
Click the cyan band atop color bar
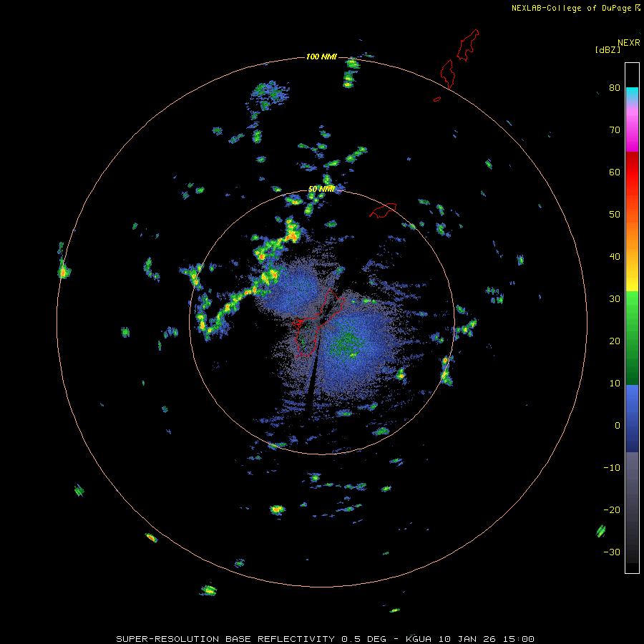click(632, 92)
